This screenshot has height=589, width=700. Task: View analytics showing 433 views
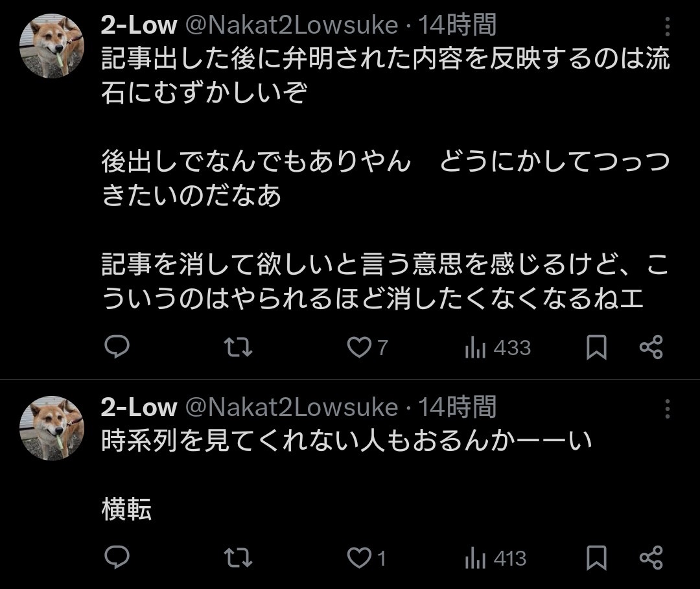pos(476,349)
